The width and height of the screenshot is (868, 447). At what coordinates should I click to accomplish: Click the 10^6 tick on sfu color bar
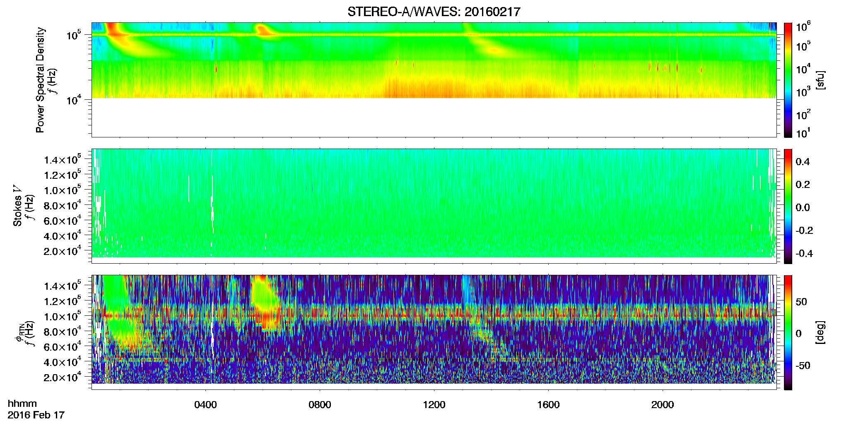(x=803, y=27)
